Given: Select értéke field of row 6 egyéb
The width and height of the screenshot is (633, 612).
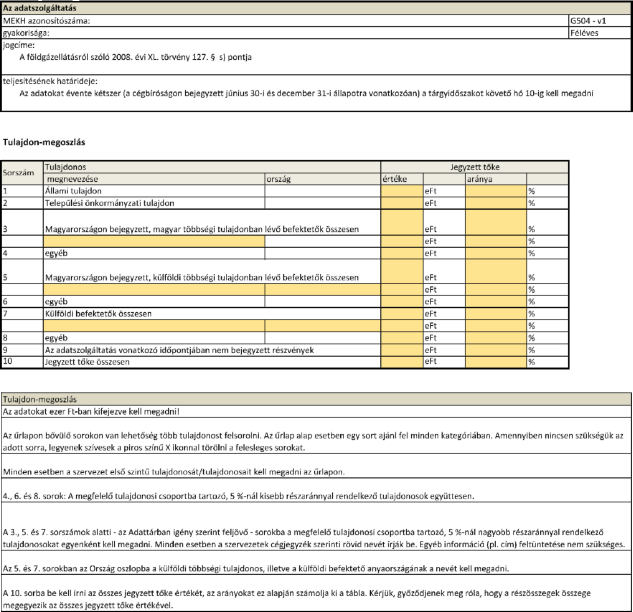Looking at the screenshot, I should coord(402,302).
